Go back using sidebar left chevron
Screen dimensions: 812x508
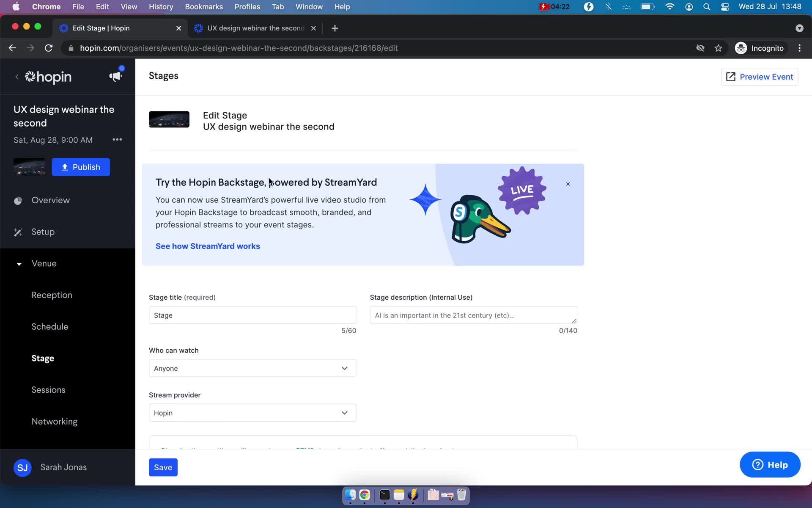click(17, 77)
